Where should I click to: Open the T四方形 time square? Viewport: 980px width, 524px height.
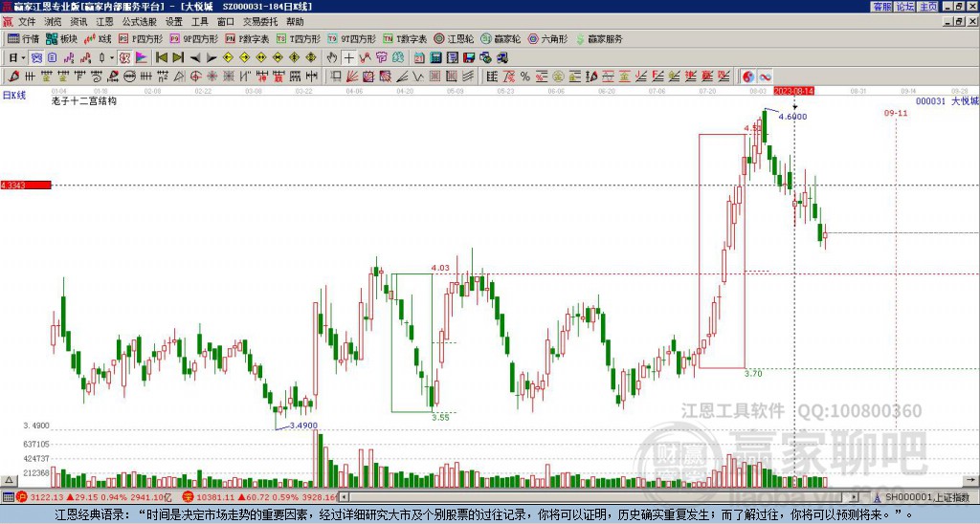point(299,38)
